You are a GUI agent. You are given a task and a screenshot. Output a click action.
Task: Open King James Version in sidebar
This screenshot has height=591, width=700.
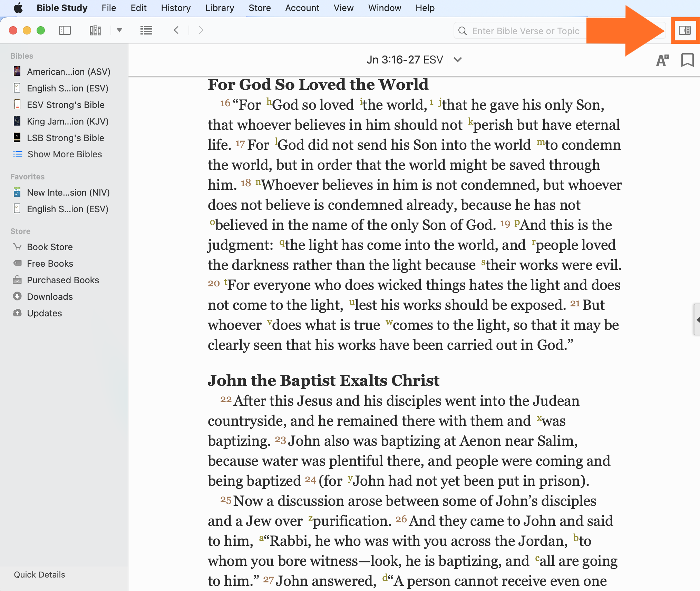point(68,121)
